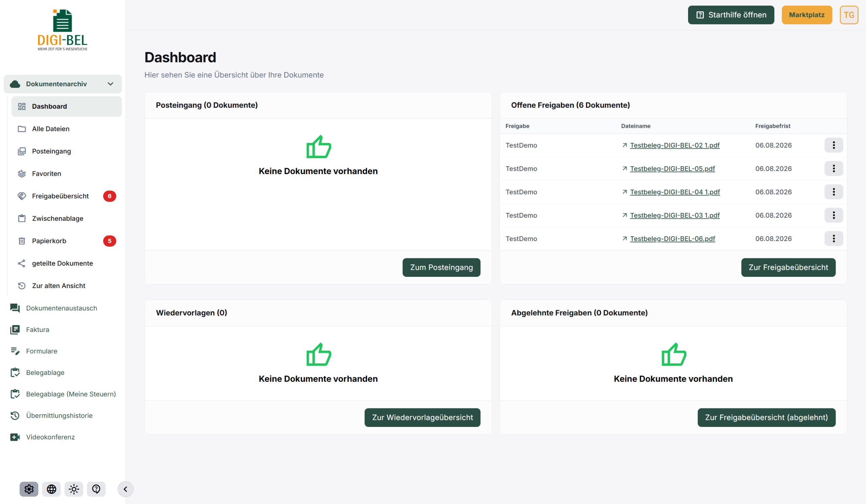This screenshot has width=866, height=504.
Task: Click the arrow icon beside Testbeleg-DIGI-BEL-02 1.pdf
Action: tap(624, 145)
